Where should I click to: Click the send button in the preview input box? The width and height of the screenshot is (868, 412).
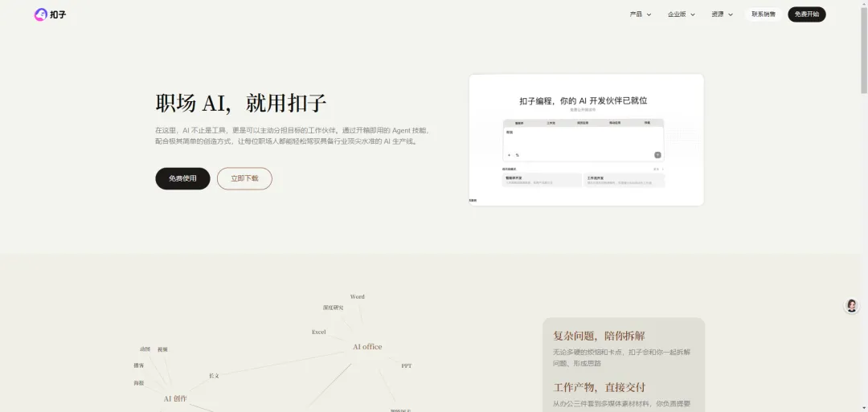657,155
